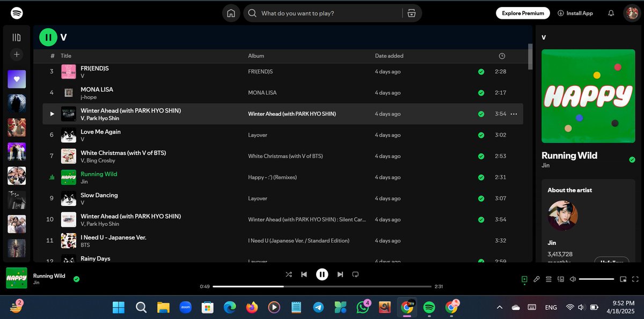The image size is (644, 319).
Task: Toggle liked checkmark for Slow Dancing
Action: [481, 198]
